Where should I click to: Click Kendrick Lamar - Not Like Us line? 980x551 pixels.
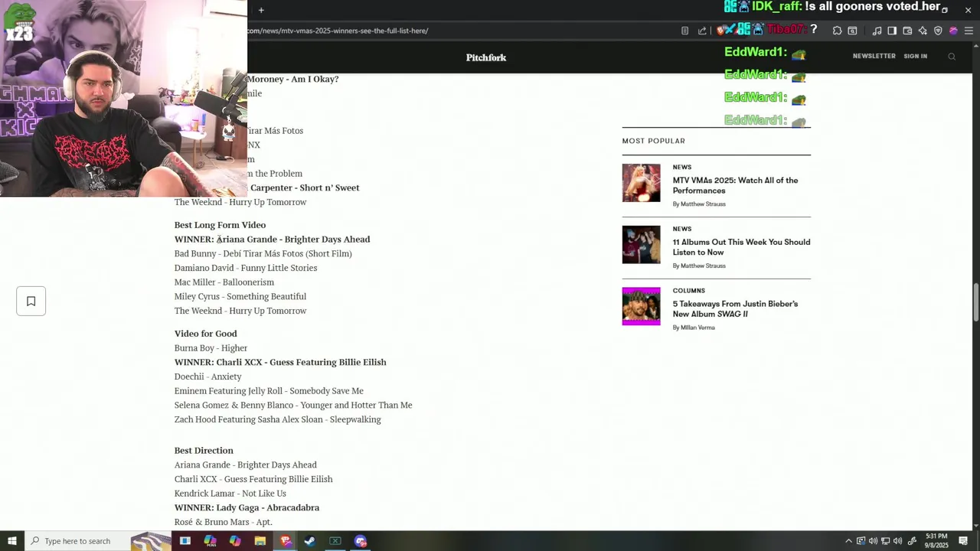(230, 494)
